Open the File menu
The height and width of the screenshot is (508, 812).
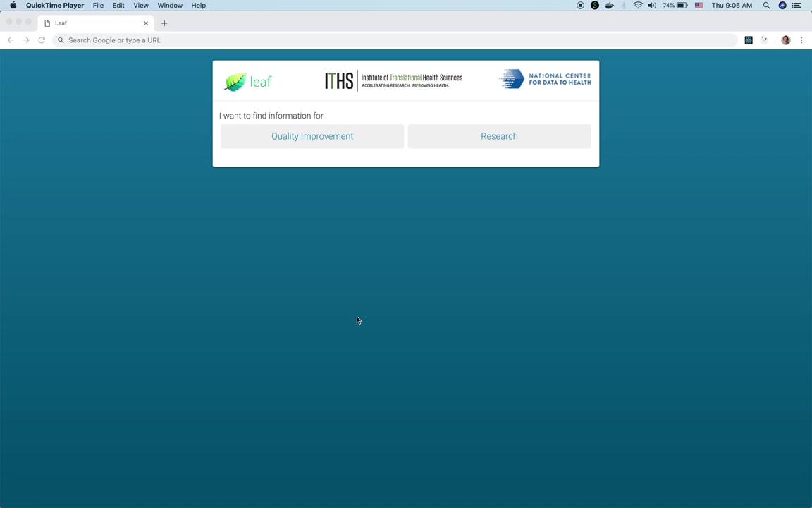coord(98,5)
